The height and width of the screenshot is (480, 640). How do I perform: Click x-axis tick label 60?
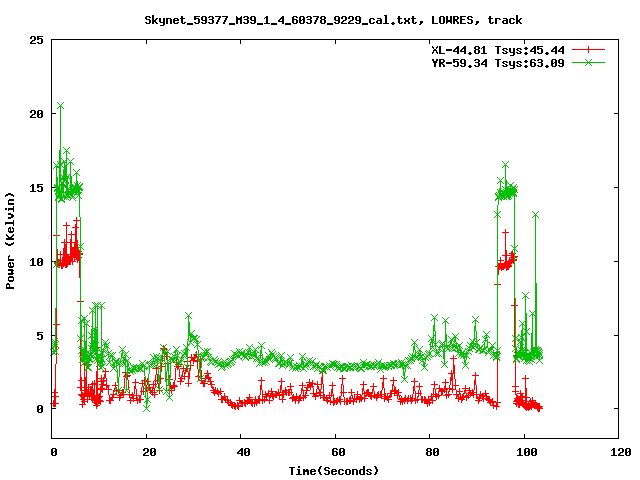(x=338, y=452)
